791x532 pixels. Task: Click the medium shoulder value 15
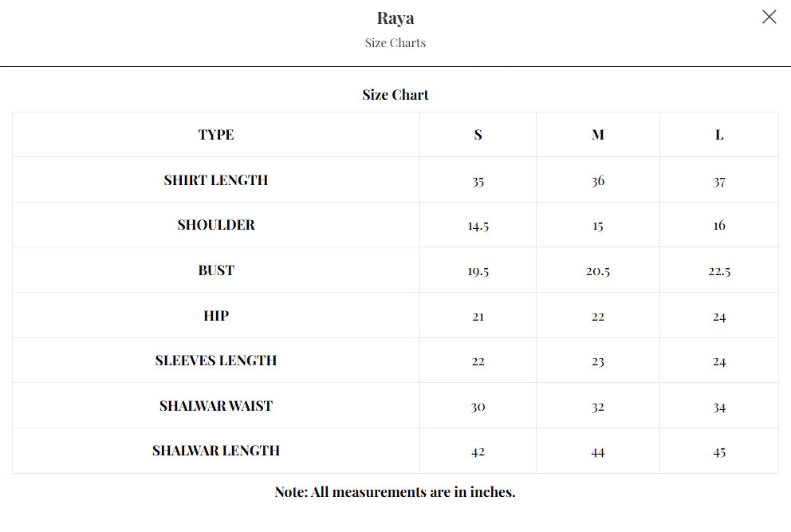tap(598, 226)
